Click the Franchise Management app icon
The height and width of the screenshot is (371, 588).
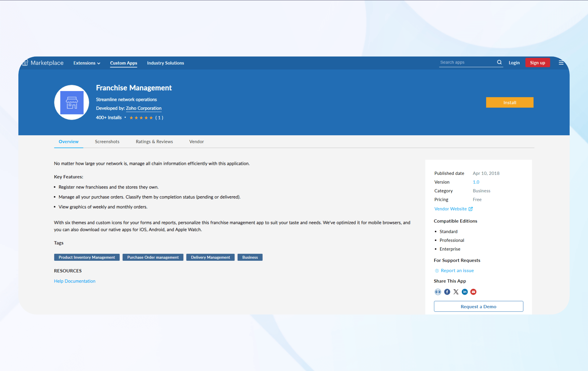coord(72,103)
